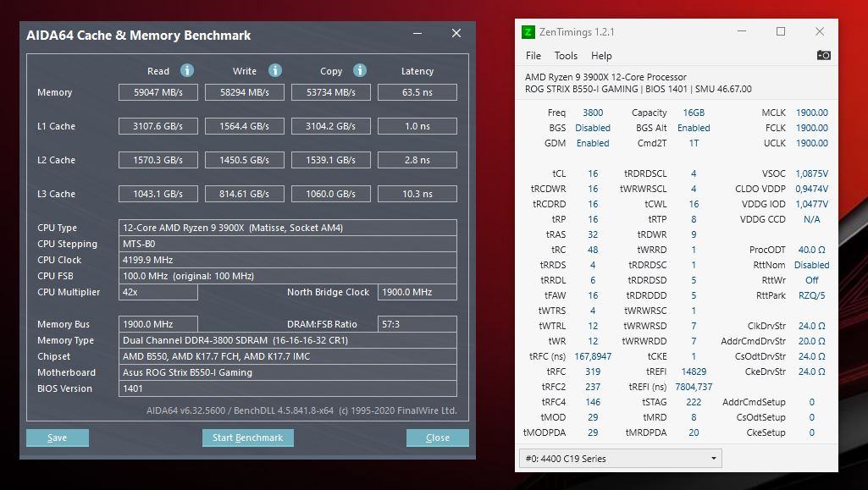The width and height of the screenshot is (868, 490).
Task: Expand the 4400 C19 Series module dropdown
Action: click(621, 459)
